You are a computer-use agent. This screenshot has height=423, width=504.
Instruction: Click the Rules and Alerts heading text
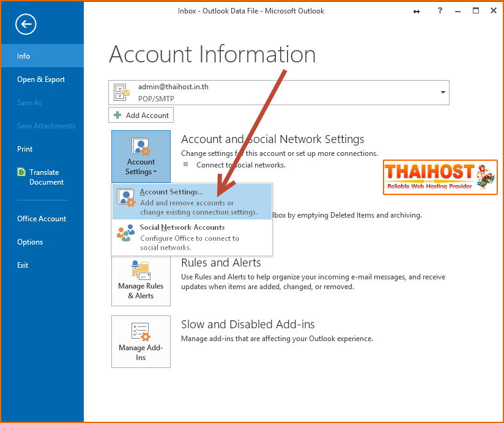pos(221,263)
